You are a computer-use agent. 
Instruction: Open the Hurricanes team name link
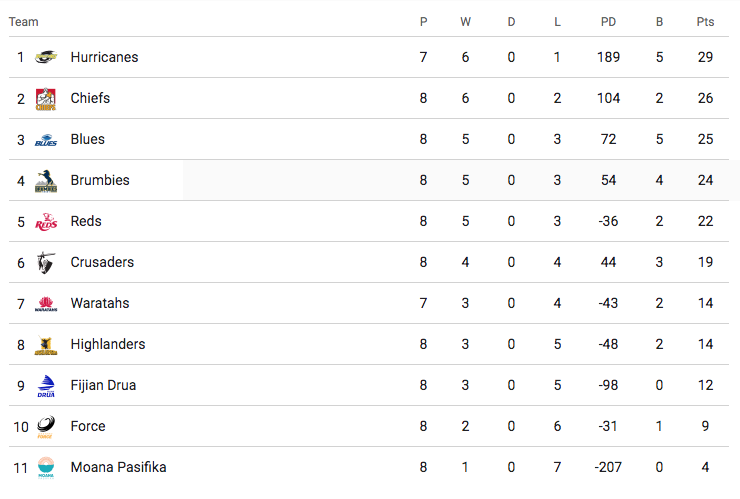click(104, 57)
